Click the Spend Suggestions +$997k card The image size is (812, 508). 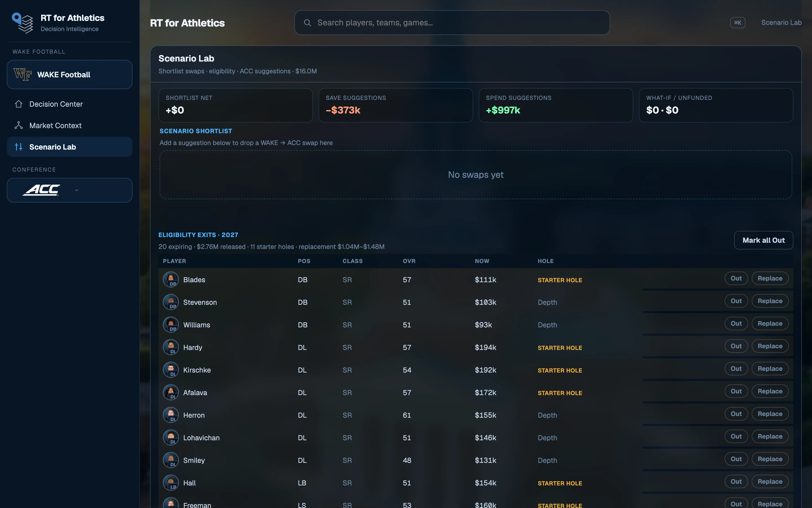tap(556, 105)
